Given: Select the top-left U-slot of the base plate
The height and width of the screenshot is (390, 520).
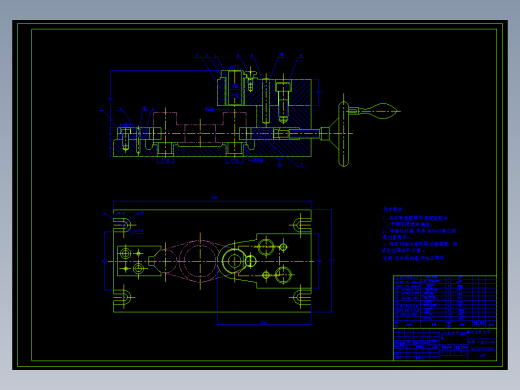Looking at the screenshot, I should 122,225.
